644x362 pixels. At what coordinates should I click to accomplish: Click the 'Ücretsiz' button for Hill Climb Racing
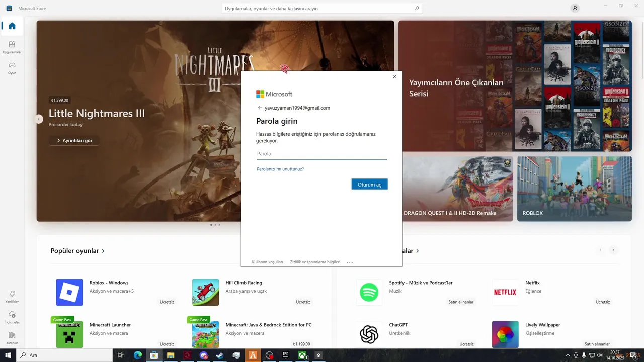click(303, 302)
